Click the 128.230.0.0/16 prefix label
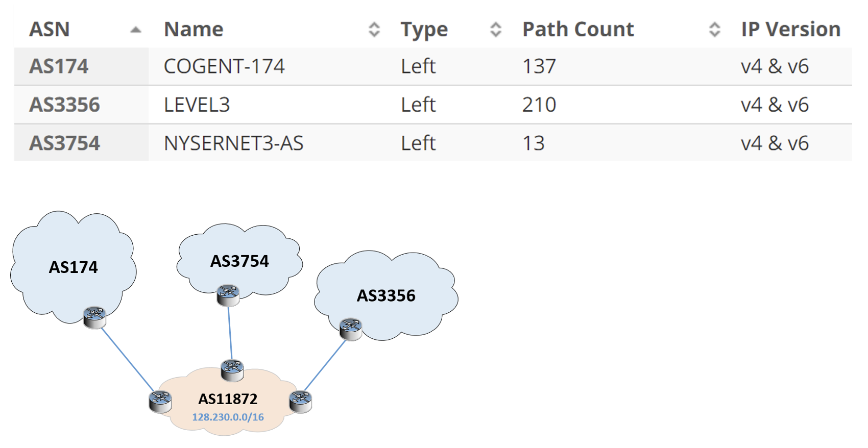 (x=228, y=417)
